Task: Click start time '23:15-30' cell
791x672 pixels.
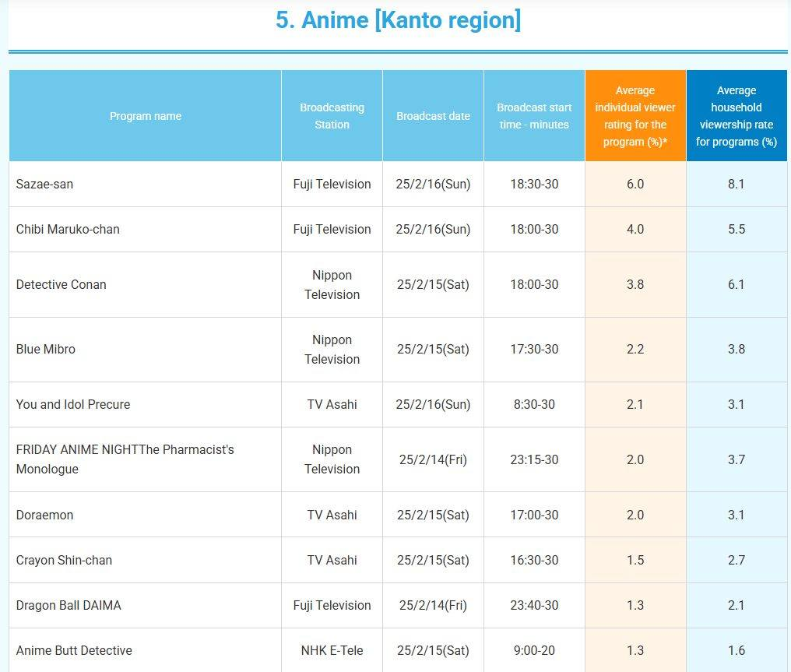Action: (x=534, y=459)
